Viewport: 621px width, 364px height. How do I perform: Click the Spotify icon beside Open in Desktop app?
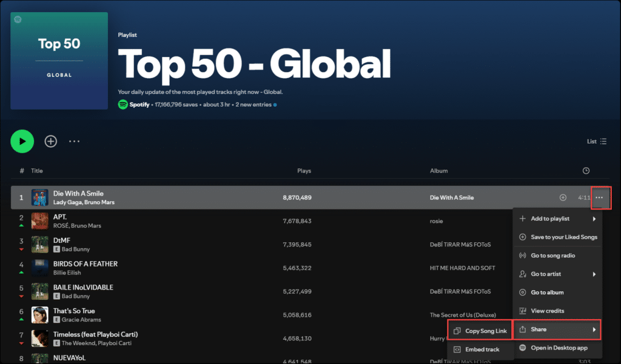[523, 348]
